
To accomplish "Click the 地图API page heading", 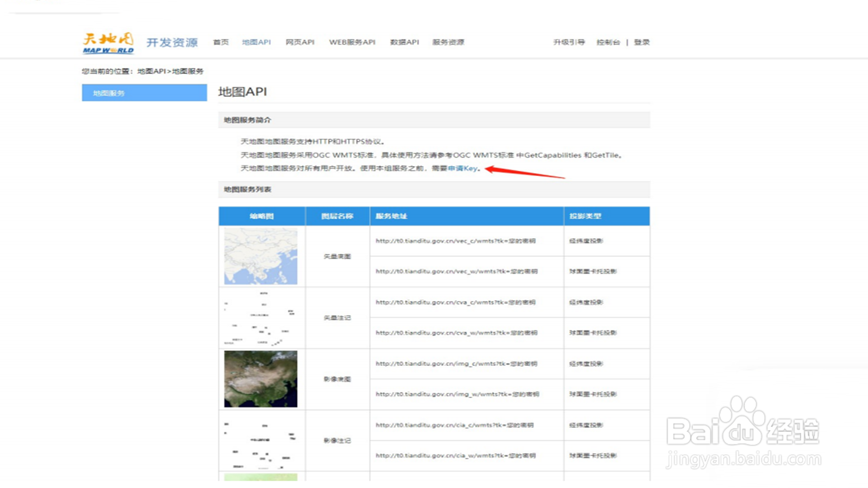I will (243, 92).
